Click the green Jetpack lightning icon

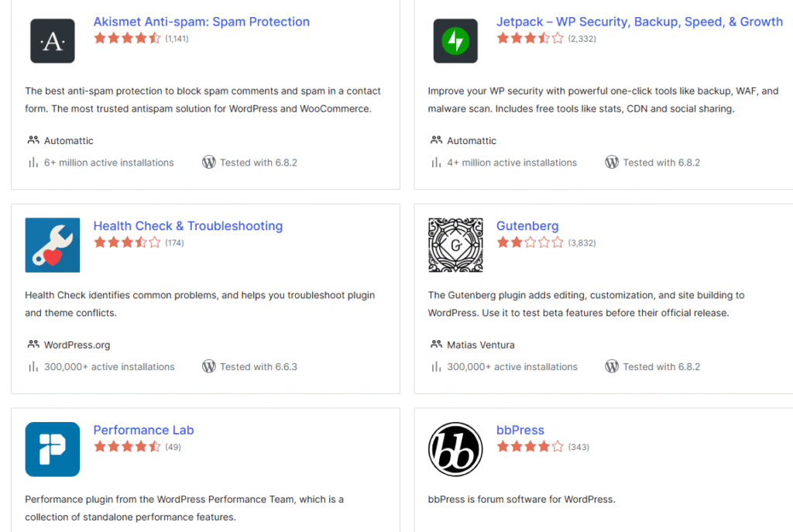click(455, 40)
